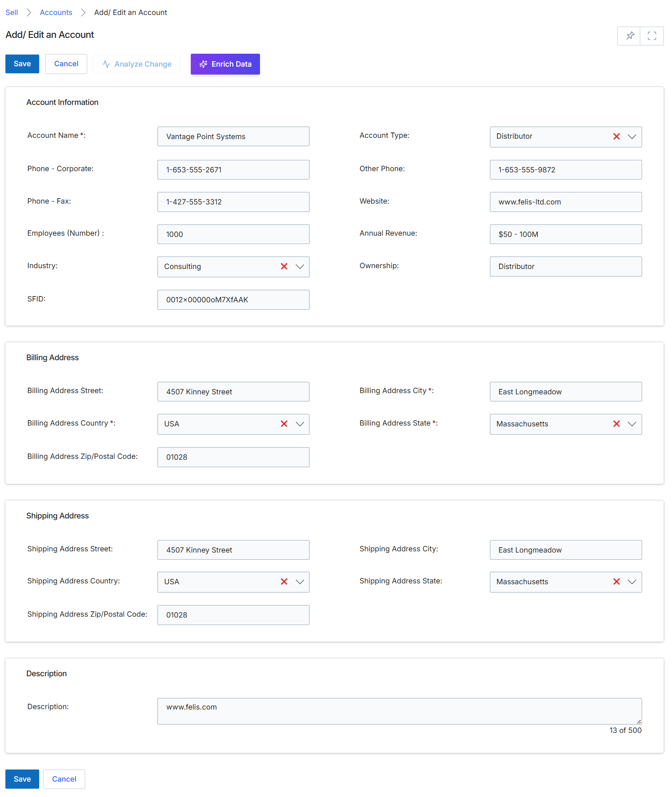Clear the Billing Address State value
The image size is (672, 797).
tap(616, 424)
